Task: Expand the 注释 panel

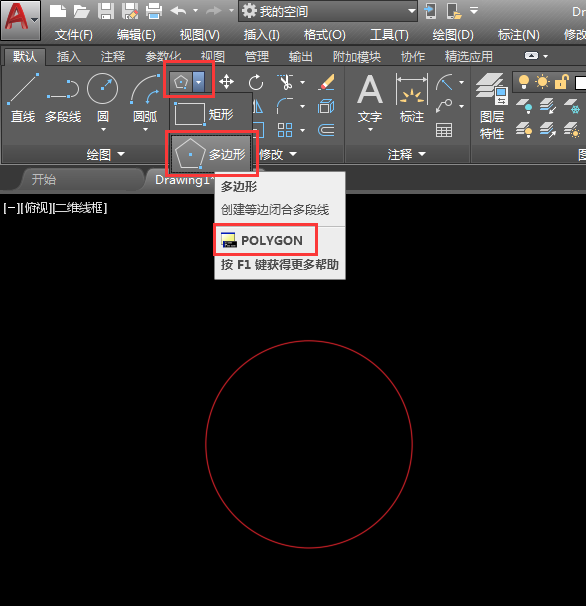Action: [x=406, y=155]
